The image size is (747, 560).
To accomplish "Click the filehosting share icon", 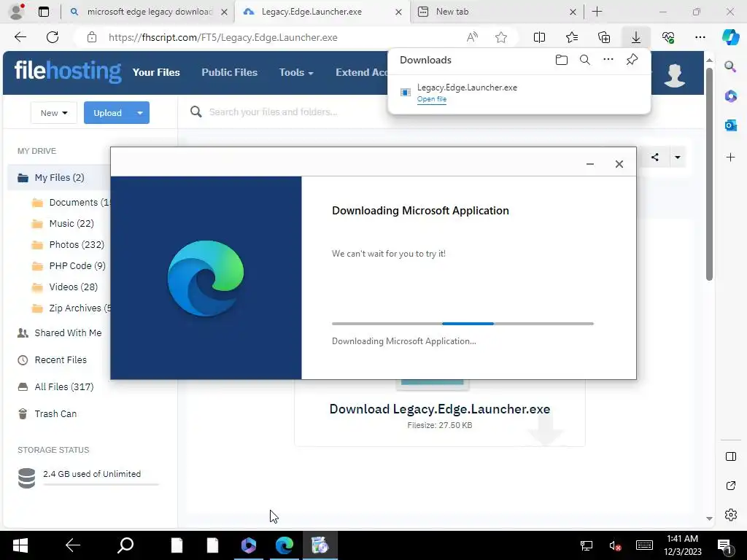I will tap(655, 157).
